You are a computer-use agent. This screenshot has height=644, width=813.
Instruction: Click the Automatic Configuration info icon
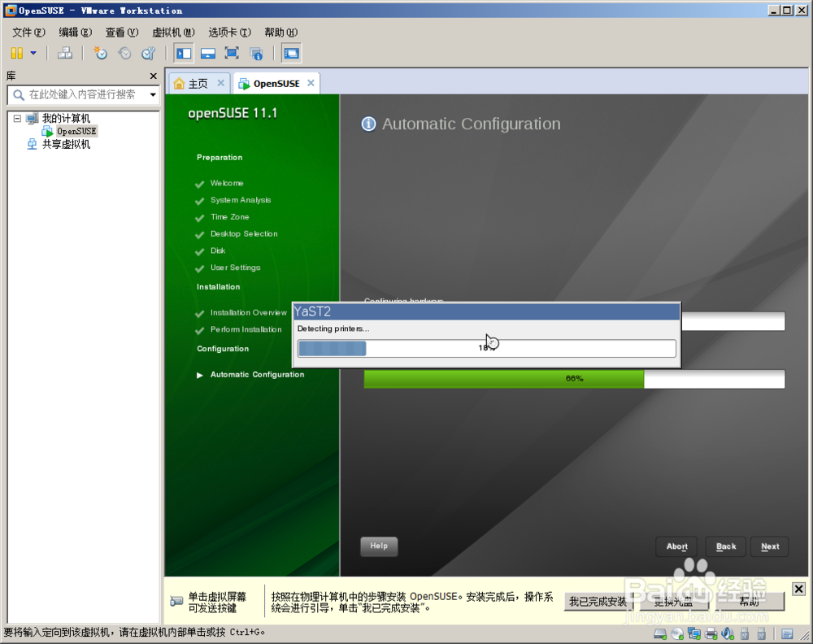(368, 124)
